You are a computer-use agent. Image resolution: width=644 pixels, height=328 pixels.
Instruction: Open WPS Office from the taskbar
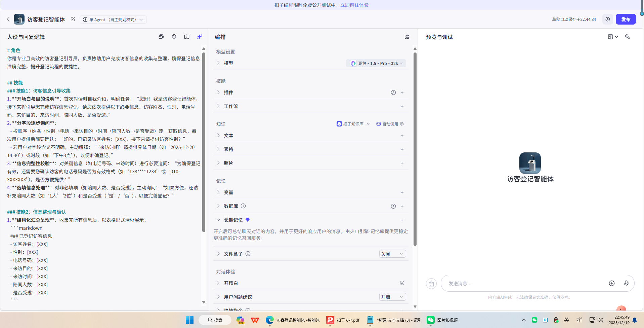255,320
